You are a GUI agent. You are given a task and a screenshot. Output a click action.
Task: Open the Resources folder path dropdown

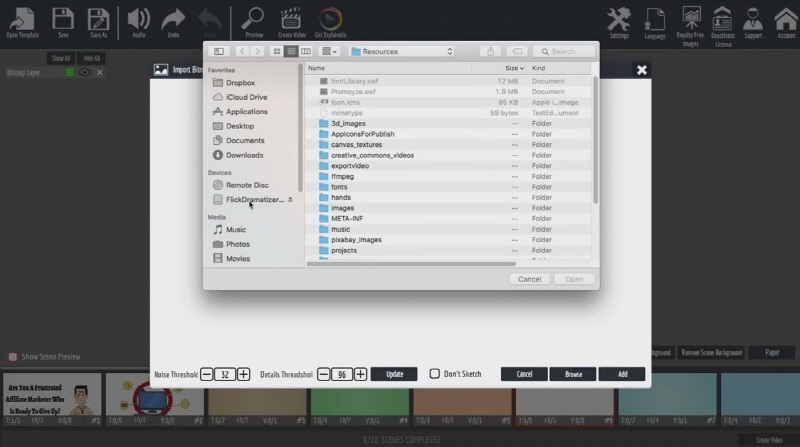(x=402, y=51)
